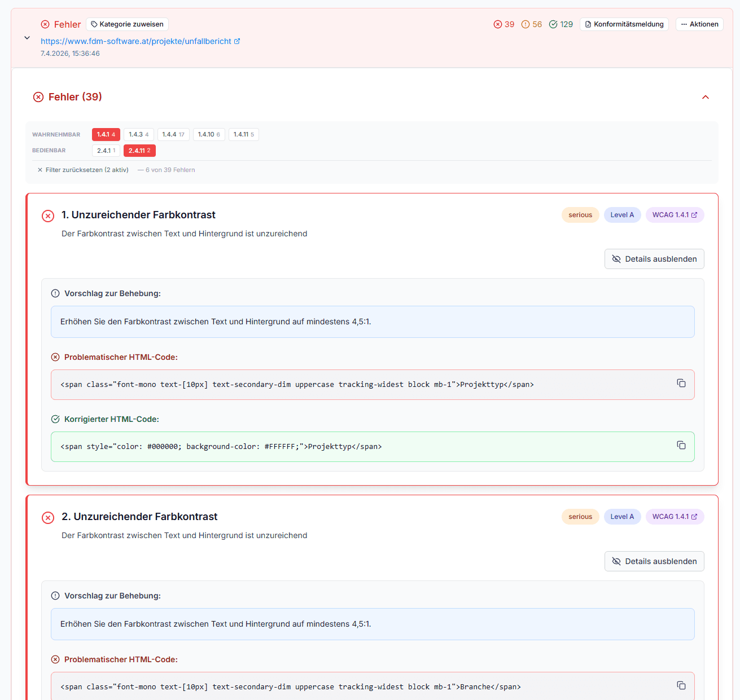740x700 pixels.
Task: Copy the problematic HTML code containing Branche
Action: click(x=681, y=685)
